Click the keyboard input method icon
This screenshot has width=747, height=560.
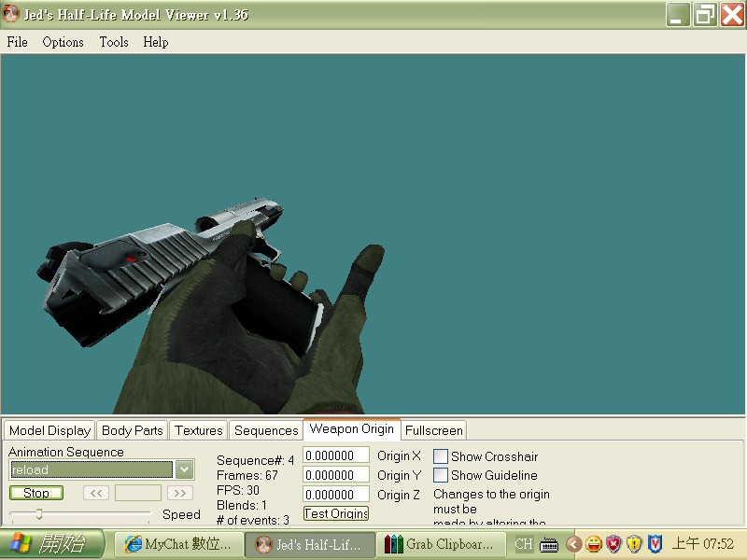(x=549, y=544)
